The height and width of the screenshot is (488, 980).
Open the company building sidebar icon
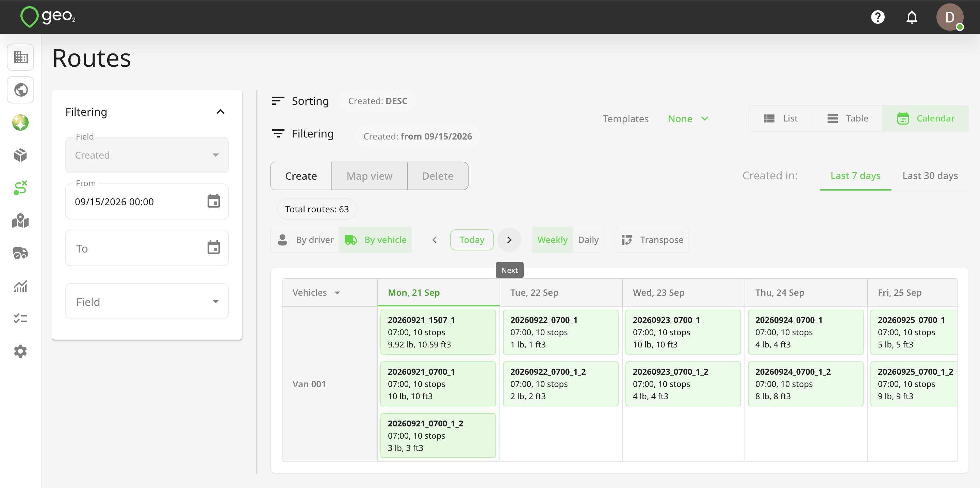pyautogui.click(x=20, y=57)
